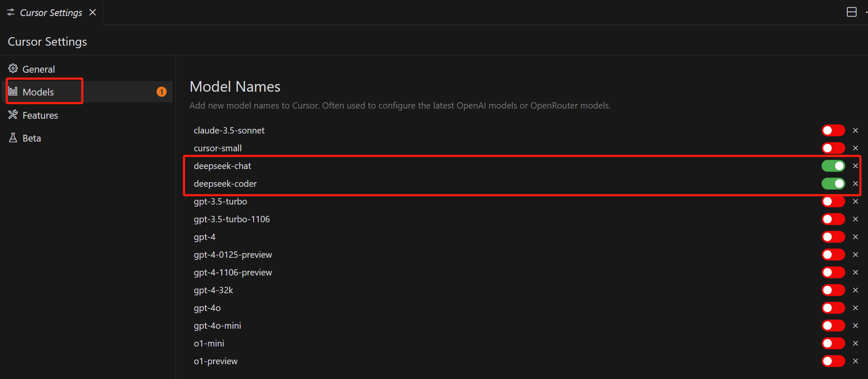The height and width of the screenshot is (379, 868).
Task: Select the gpt-4-0125-preview model name text
Action: (233, 255)
